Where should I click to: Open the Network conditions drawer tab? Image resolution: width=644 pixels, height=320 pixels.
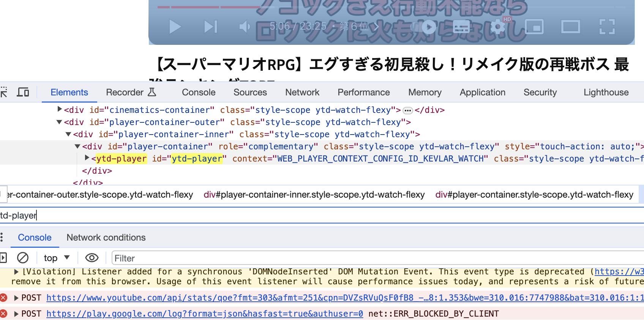coord(106,238)
